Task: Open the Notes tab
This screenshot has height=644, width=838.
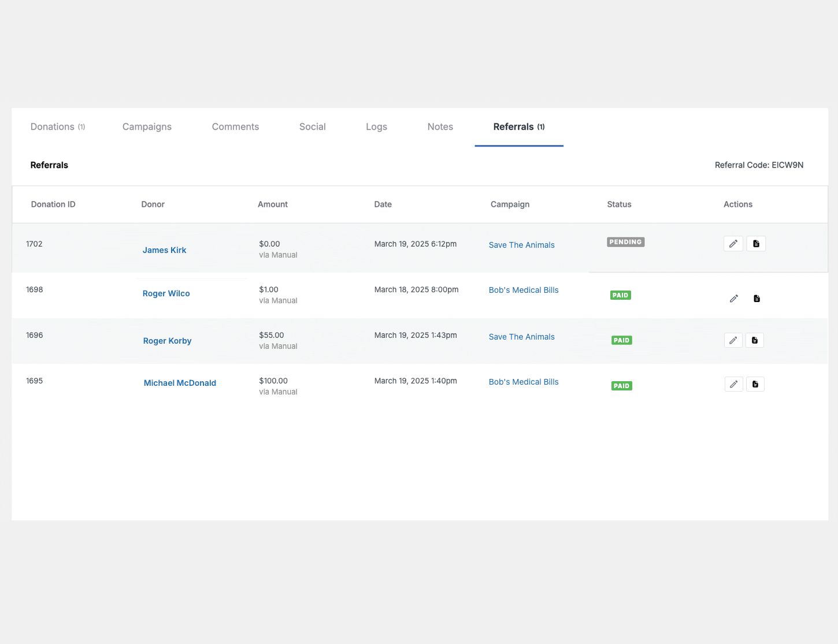Action: (440, 127)
